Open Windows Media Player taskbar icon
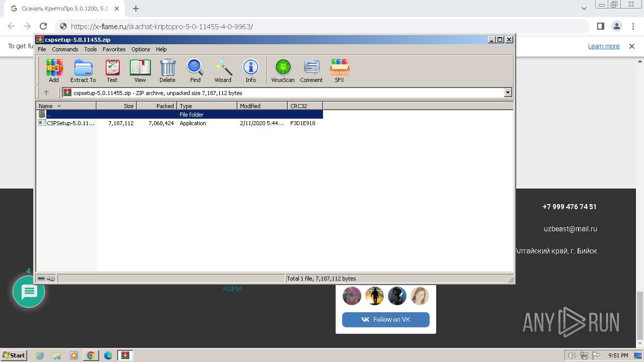The image size is (644, 362). 74,355
